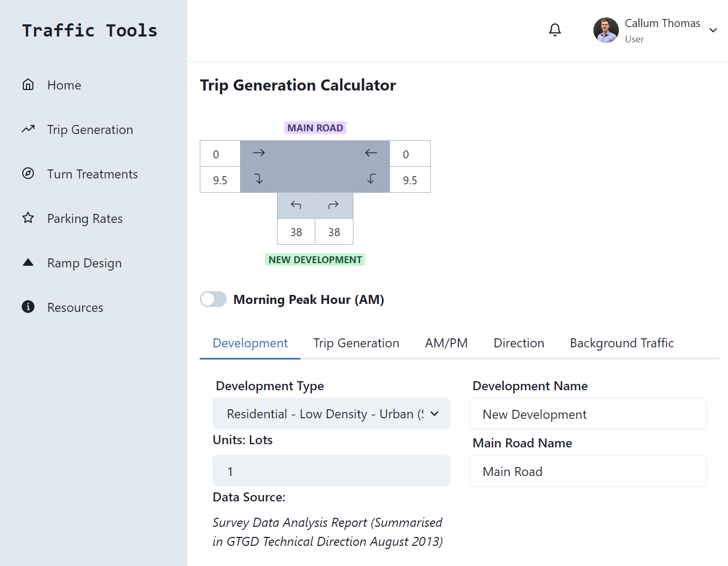This screenshot has height=566, width=728.
Task: Switch to the Trip Generation tab
Action: (356, 343)
